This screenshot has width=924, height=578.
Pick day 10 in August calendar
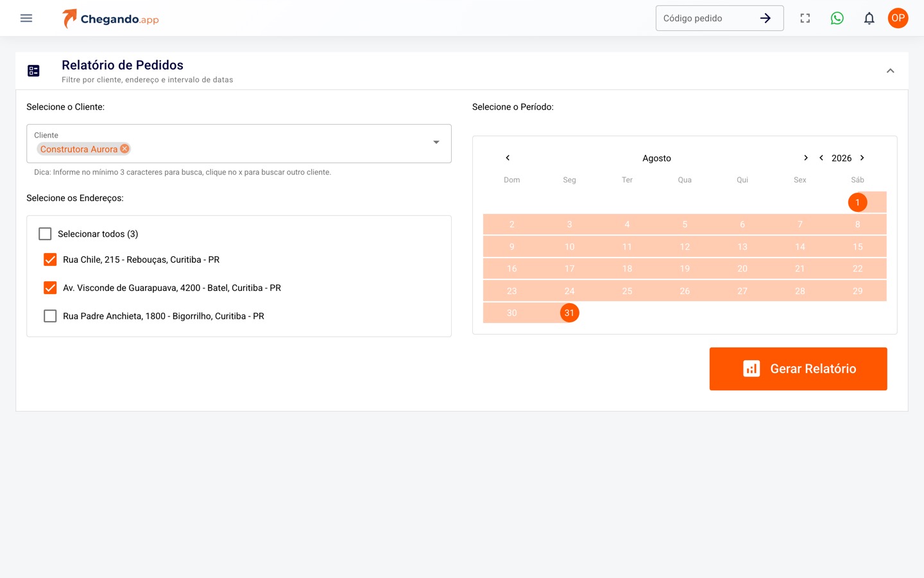coord(570,247)
